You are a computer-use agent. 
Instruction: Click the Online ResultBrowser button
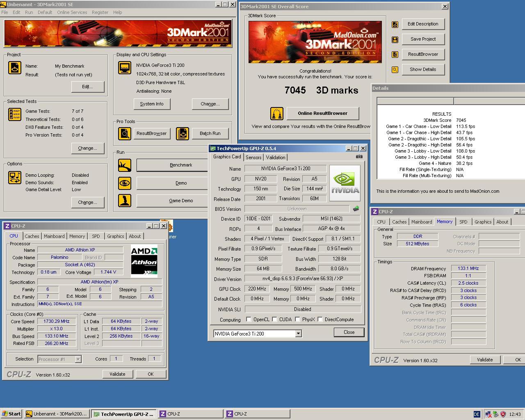[322, 114]
